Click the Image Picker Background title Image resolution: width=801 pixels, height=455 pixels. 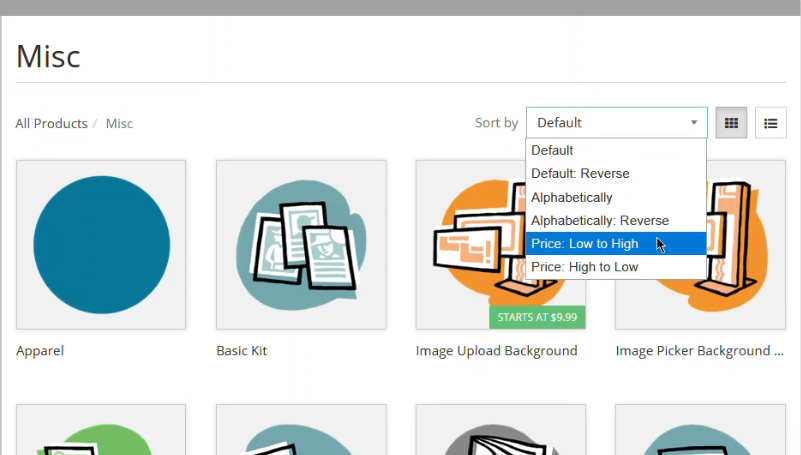tap(699, 351)
